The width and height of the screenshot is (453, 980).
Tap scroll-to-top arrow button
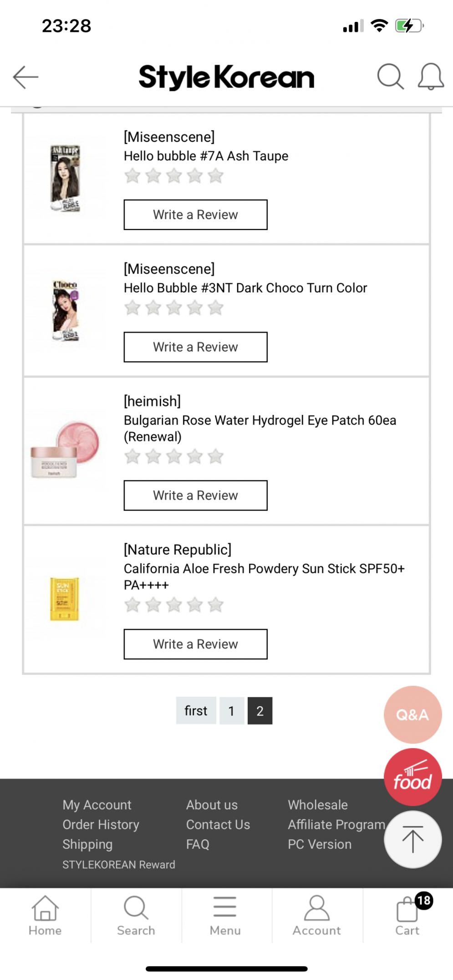[412, 839]
